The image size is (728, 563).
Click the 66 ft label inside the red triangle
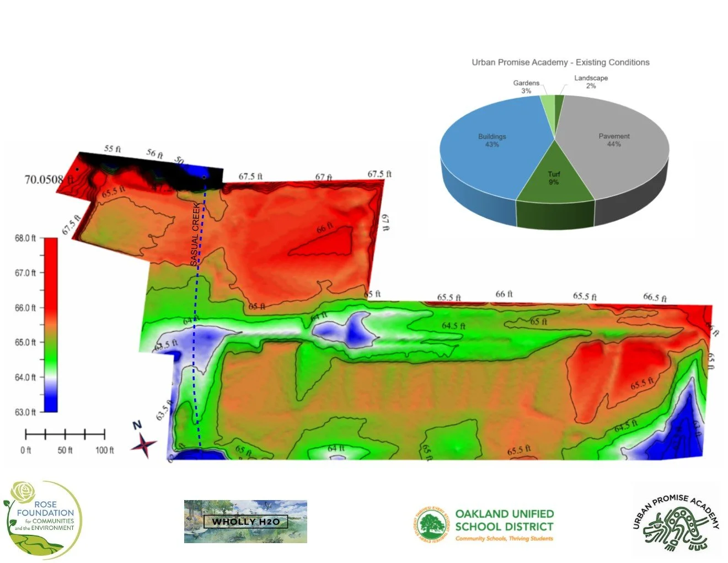click(325, 227)
